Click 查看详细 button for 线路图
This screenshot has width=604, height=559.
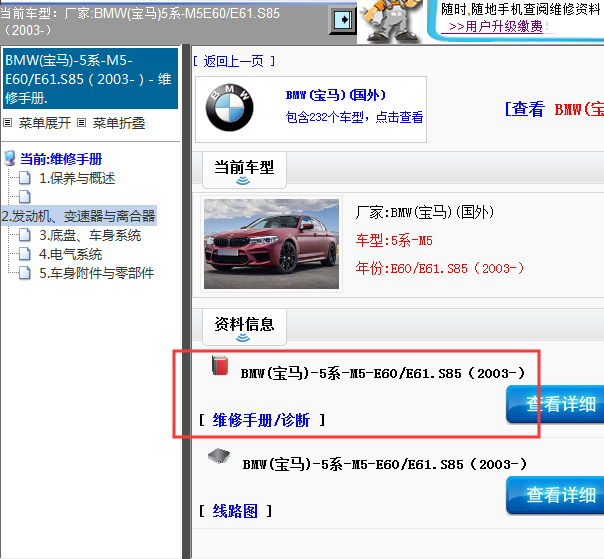(555, 495)
